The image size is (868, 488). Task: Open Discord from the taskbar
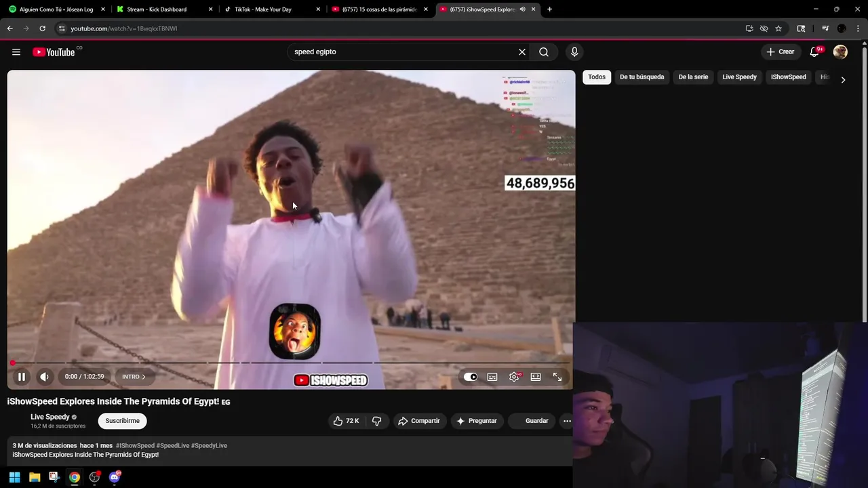pyautogui.click(x=115, y=477)
